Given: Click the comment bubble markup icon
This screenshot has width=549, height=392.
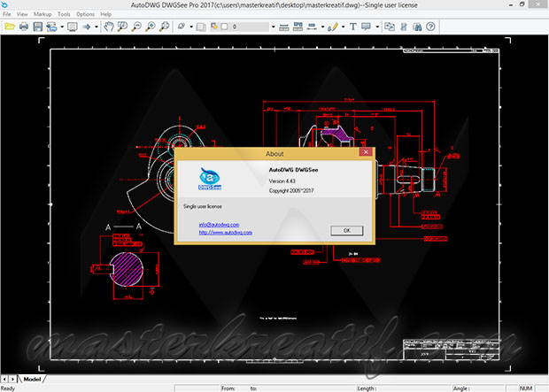Looking at the screenshot, I should [x=367, y=27].
